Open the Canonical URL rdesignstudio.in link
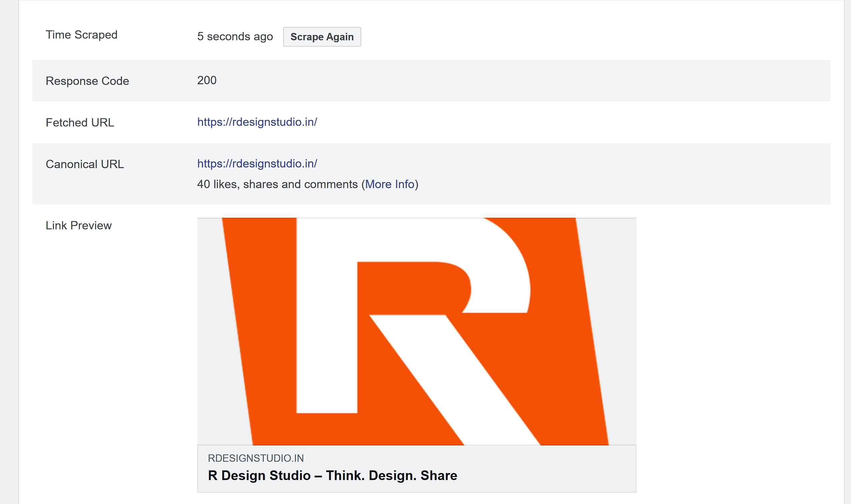Screen dimensions: 851x504 (x=257, y=164)
